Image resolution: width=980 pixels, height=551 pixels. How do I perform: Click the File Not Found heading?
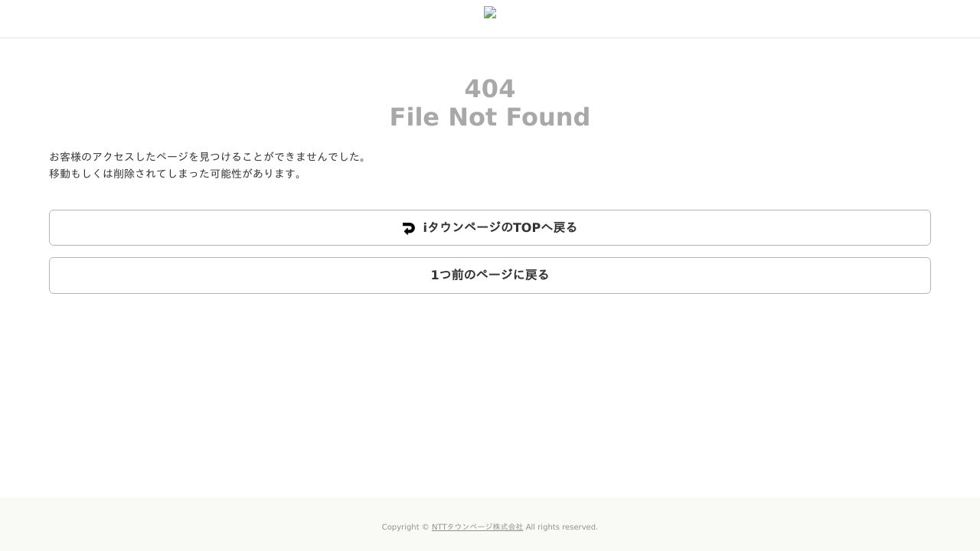[489, 116]
